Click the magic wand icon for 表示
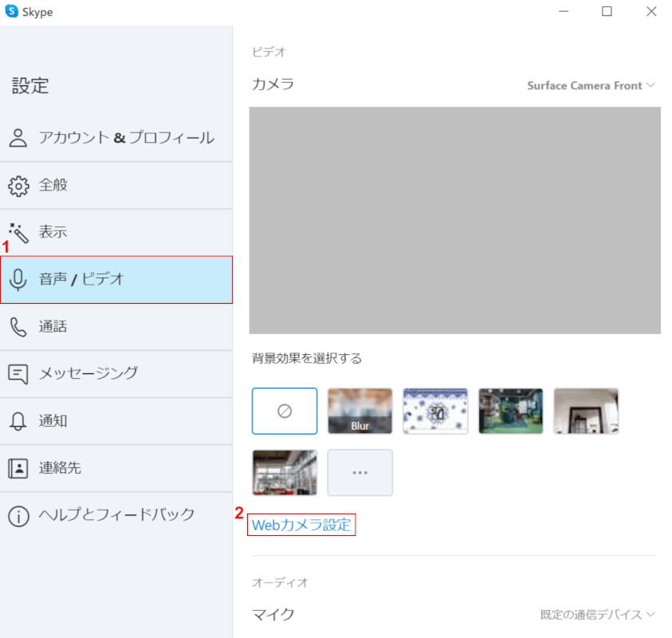 click(18, 233)
